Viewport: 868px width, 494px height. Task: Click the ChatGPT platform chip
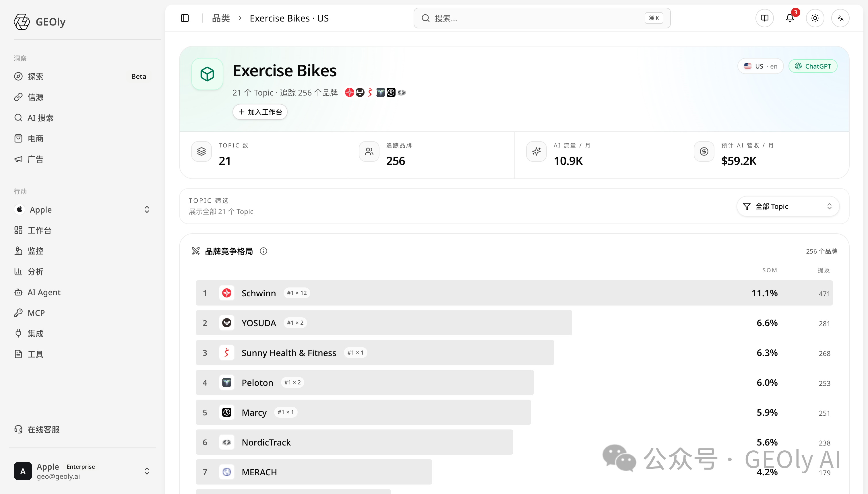click(x=813, y=66)
